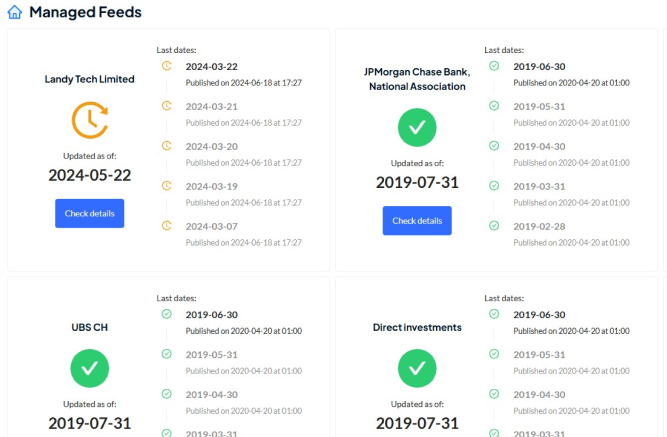Click JPMorgan's 2019-07-31 updated date
667x437 pixels.
click(x=417, y=183)
